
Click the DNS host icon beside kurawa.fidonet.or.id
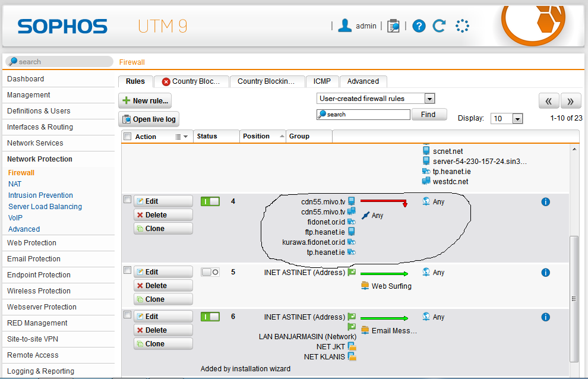pos(352,242)
